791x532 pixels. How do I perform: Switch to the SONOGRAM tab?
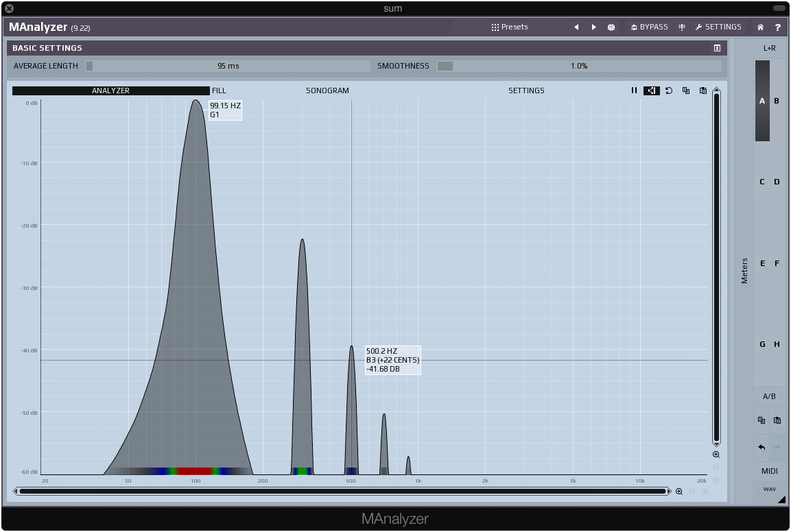pos(327,90)
